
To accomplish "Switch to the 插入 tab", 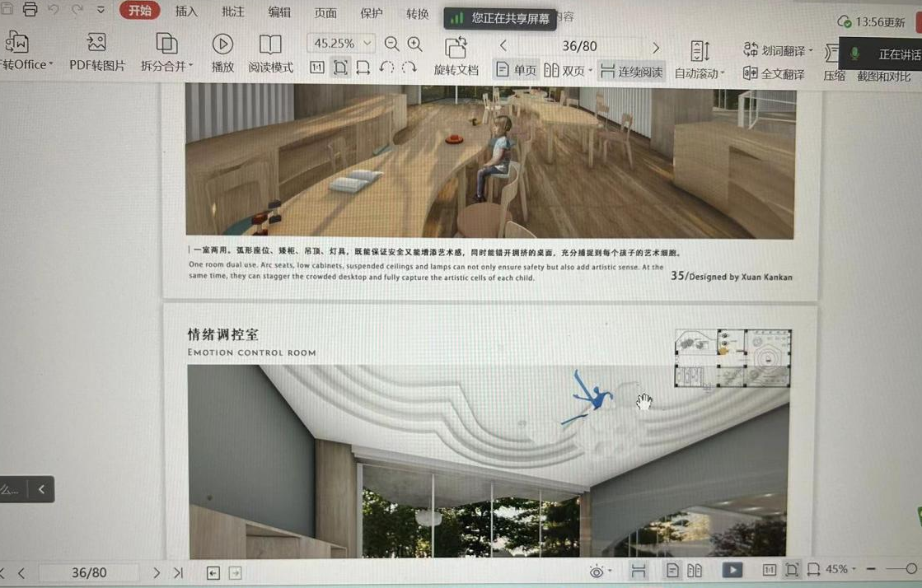I will click(186, 12).
